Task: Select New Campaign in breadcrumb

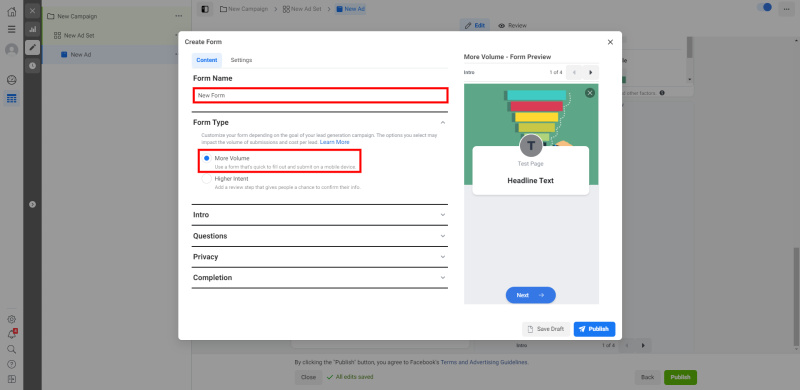Action: click(244, 9)
